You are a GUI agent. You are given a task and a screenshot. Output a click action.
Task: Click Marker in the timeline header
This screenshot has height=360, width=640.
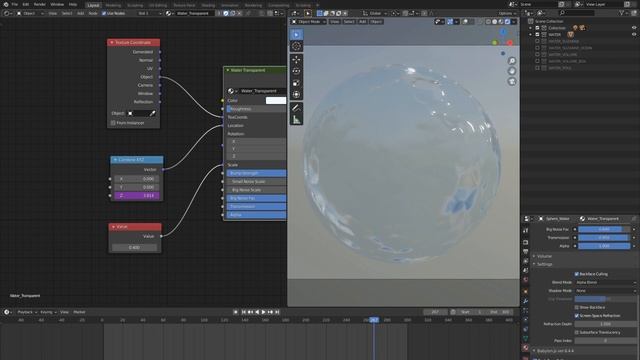tap(79, 312)
